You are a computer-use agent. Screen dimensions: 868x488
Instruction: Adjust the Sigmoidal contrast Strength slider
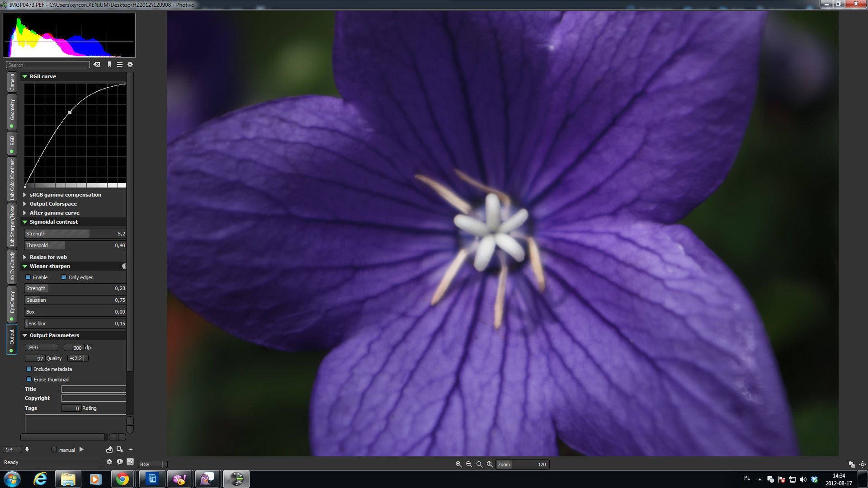tap(75, 234)
